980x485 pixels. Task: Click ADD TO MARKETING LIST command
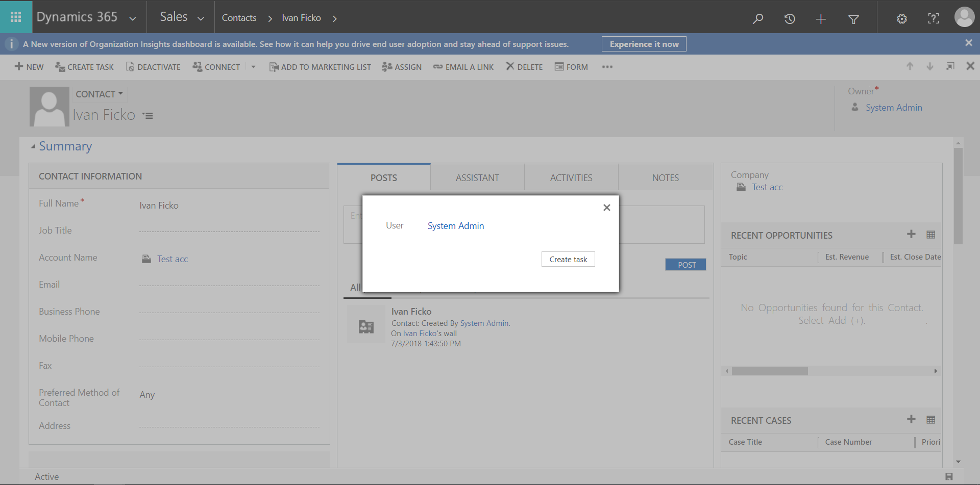pyautogui.click(x=320, y=67)
